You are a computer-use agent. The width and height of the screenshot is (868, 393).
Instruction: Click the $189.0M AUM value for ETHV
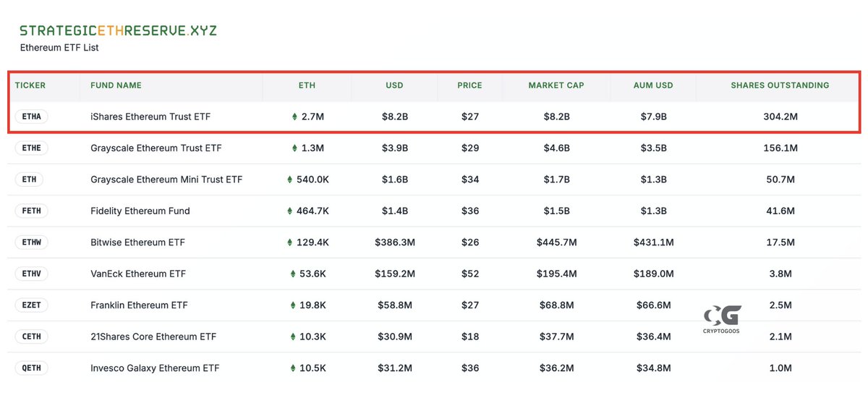pyautogui.click(x=653, y=274)
